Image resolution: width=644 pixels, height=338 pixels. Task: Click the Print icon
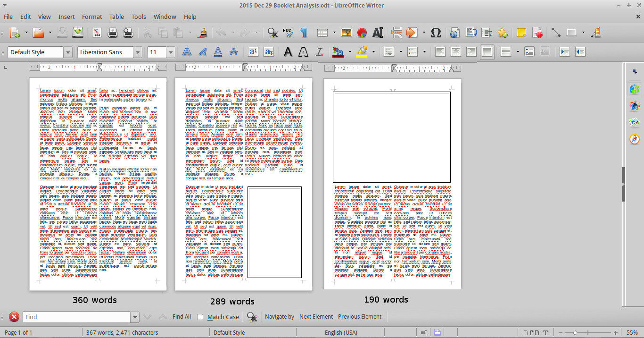click(113, 33)
